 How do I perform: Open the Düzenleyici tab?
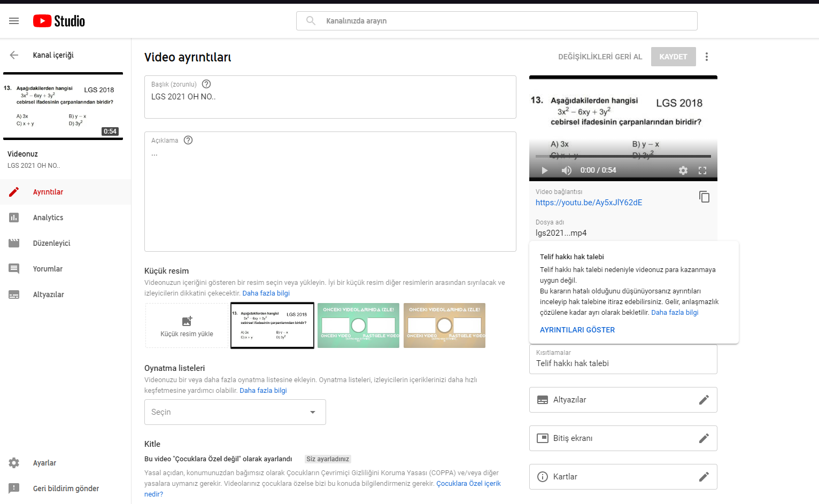coord(65,243)
